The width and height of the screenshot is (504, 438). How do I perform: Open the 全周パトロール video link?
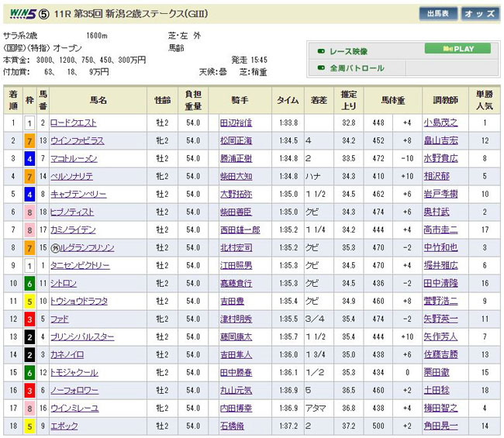click(357, 68)
